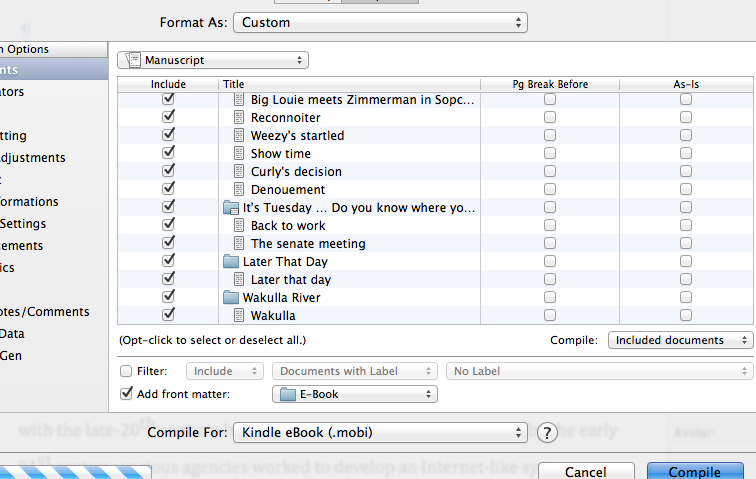Open the Format As dropdown
This screenshot has height=479, width=756.
[x=380, y=23]
